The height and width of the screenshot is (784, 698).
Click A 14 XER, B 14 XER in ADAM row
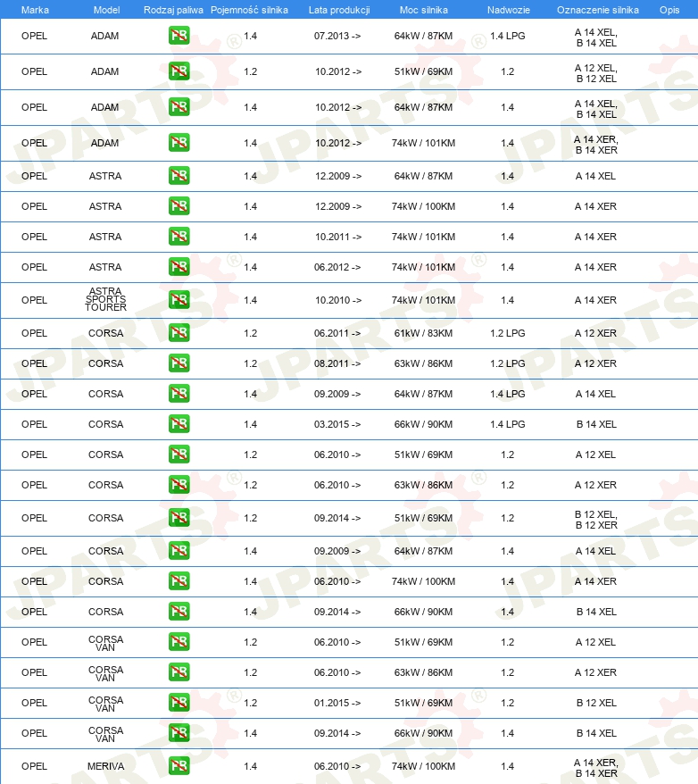click(x=596, y=145)
